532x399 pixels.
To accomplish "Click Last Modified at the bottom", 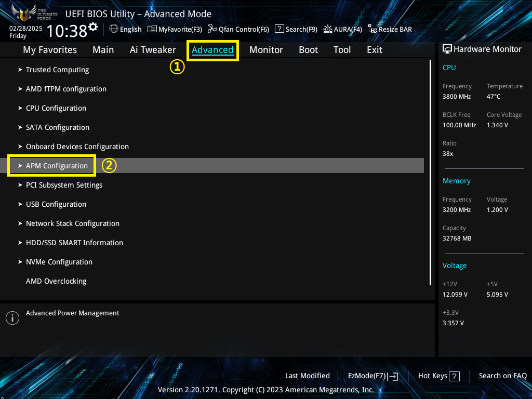I will pyautogui.click(x=308, y=376).
